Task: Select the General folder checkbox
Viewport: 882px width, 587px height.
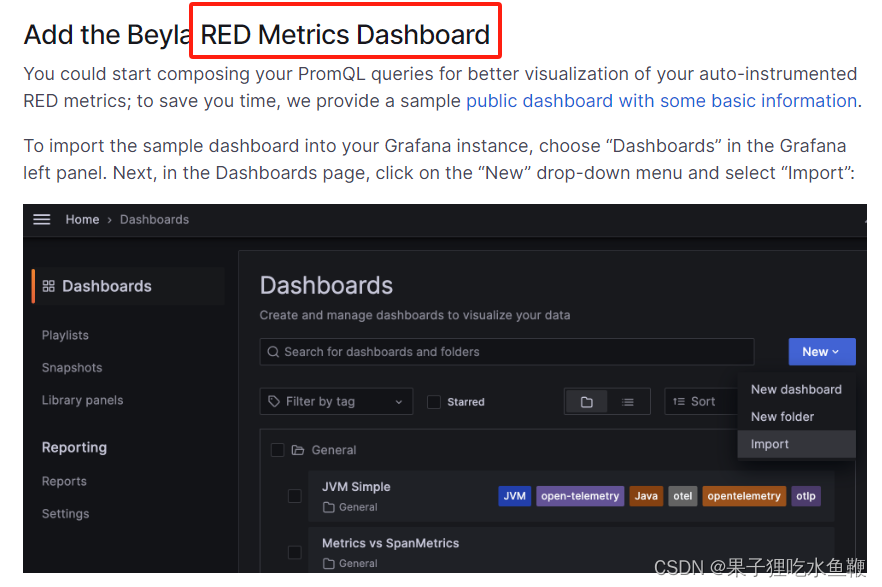Action: coord(277,450)
